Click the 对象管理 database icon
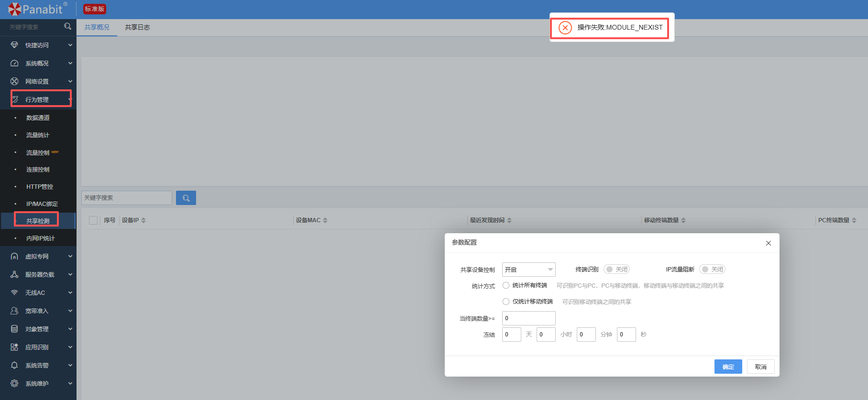This screenshot has height=400, width=868. [14, 329]
